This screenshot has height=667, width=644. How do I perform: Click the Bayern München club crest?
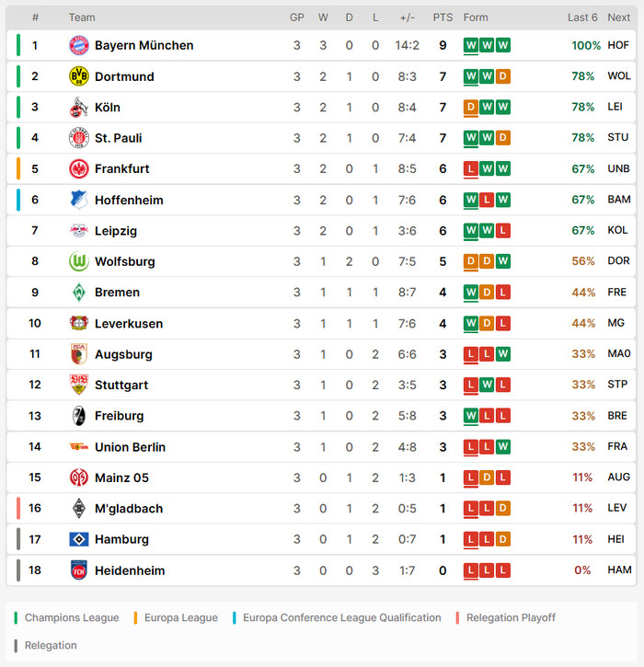pos(79,45)
